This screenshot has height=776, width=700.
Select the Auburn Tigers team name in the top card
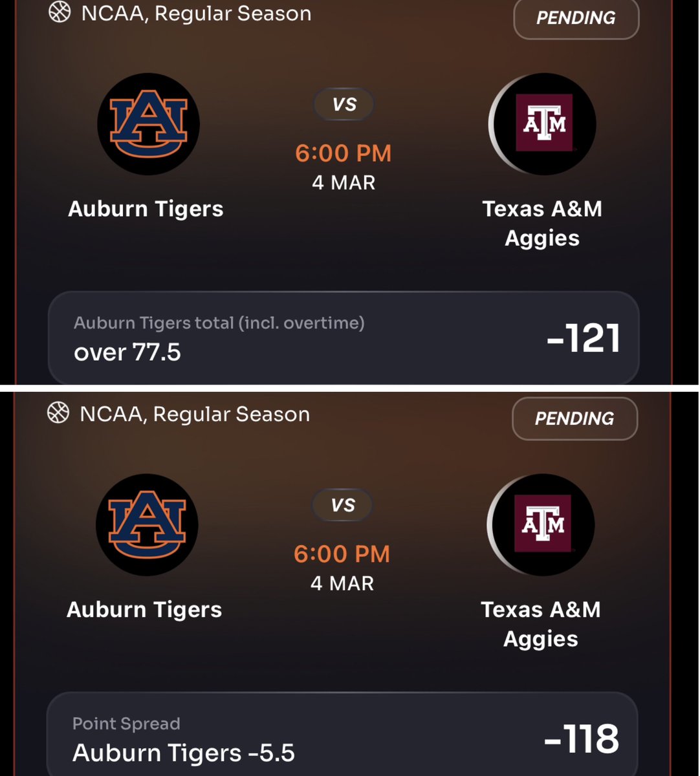click(146, 209)
